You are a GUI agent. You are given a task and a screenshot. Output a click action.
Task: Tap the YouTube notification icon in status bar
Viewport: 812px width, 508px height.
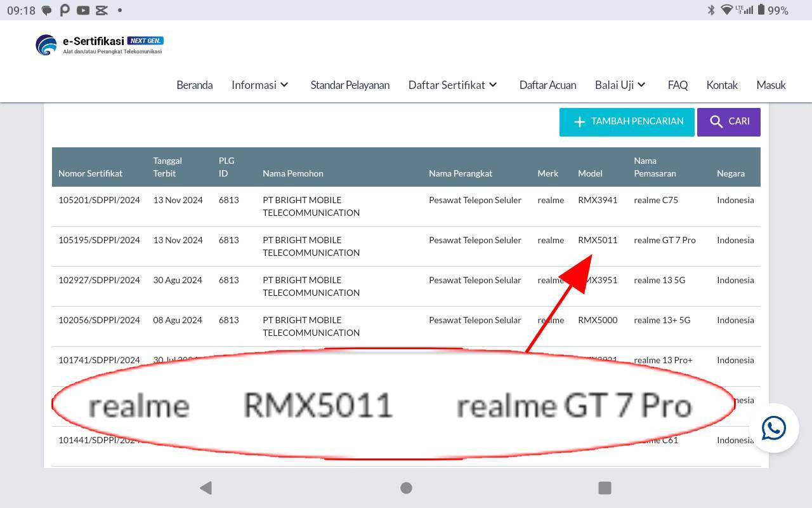coord(83,10)
